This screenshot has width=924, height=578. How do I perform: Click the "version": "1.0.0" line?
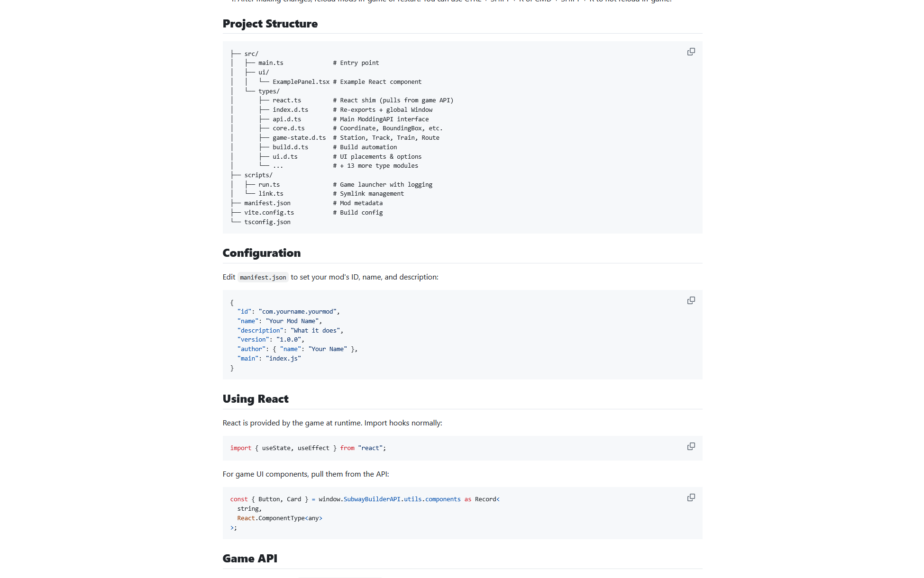[x=270, y=339]
